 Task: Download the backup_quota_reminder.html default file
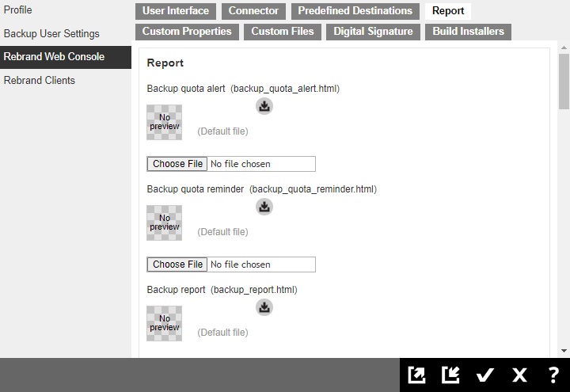point(264,207)
